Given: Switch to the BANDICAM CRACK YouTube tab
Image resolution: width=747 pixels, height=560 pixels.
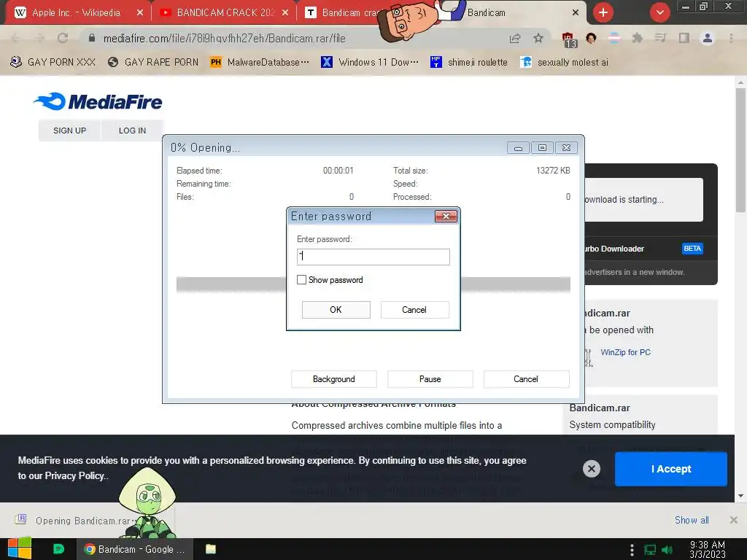Looking at the screenshot, I should (x=224, y=13).
